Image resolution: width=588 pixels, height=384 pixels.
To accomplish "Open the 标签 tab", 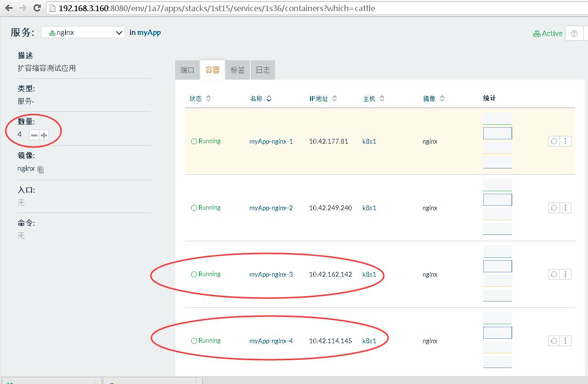I will (238, 70).
